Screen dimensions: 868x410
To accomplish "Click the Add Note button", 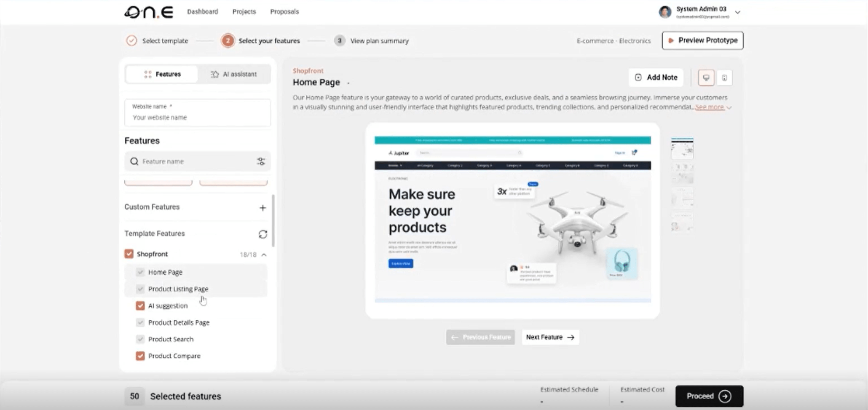I will click(656, 78).
